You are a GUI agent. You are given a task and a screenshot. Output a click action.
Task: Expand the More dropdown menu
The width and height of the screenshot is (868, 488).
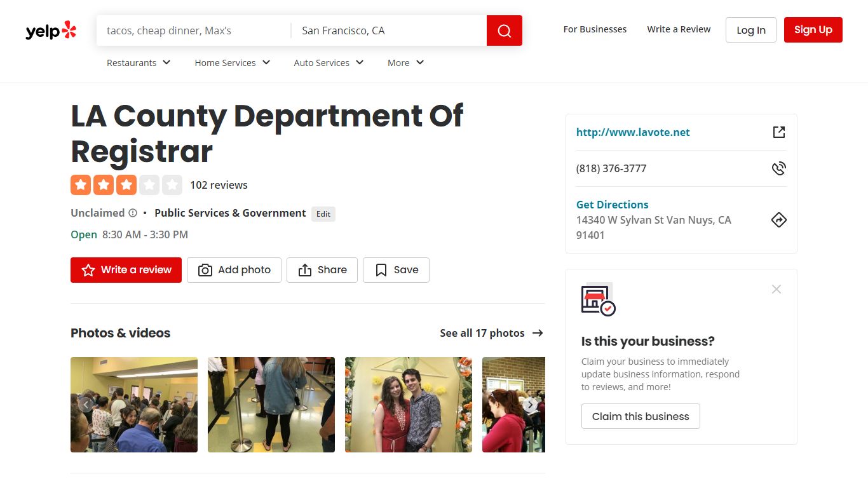[x=405, y=63]
